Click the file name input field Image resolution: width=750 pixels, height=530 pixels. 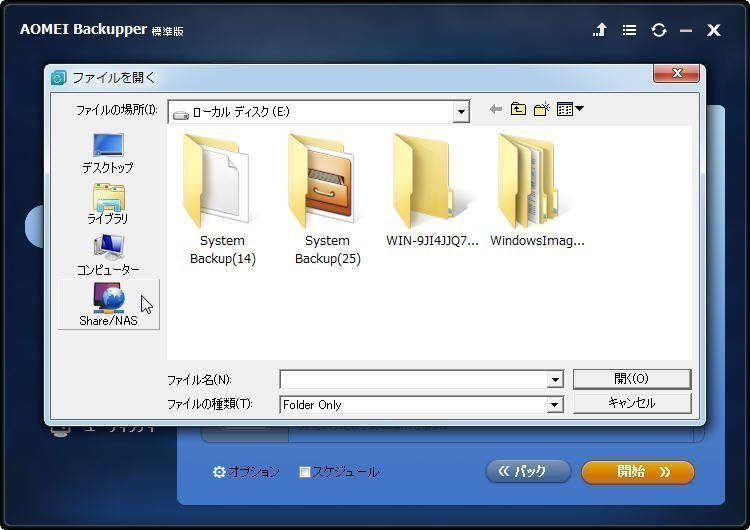pyautogui.click(x=414, y=380)
